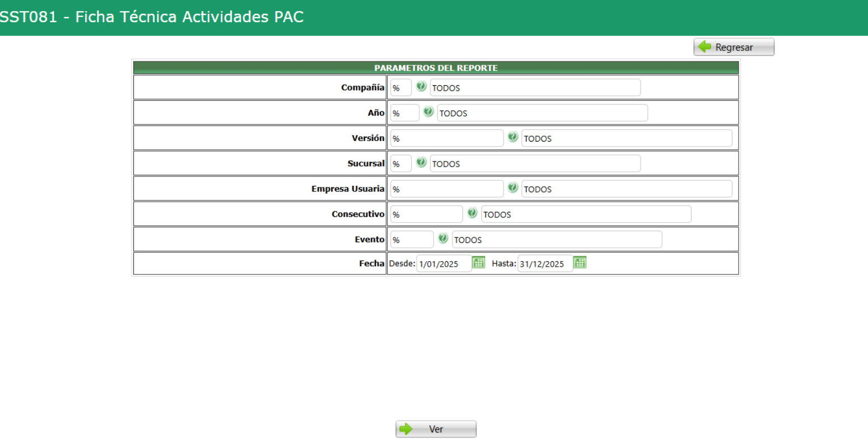Click the Regresar back button

[734, 47]
